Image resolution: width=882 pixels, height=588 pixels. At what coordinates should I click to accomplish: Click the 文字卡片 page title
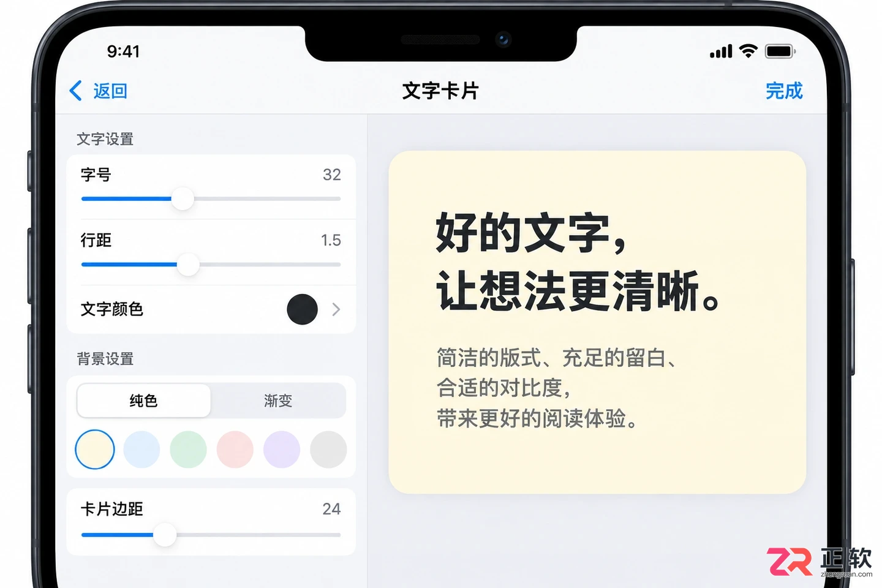440,91
